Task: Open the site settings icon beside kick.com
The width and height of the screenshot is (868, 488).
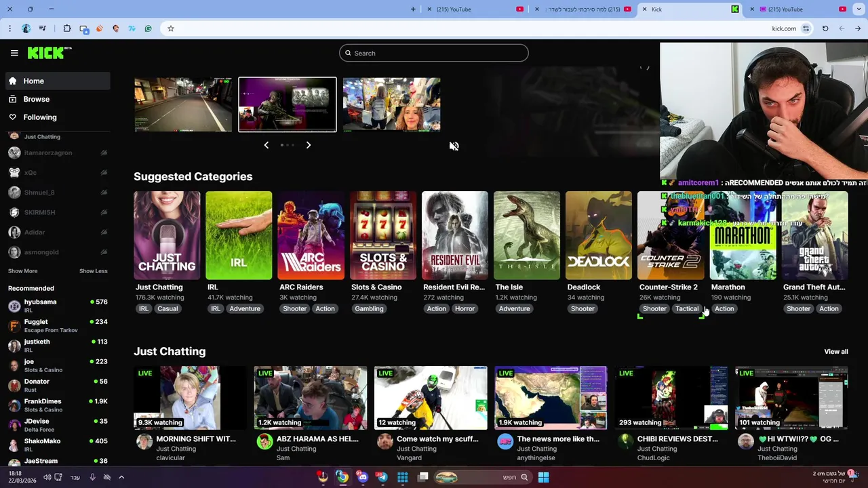Action: click(806, 28)
